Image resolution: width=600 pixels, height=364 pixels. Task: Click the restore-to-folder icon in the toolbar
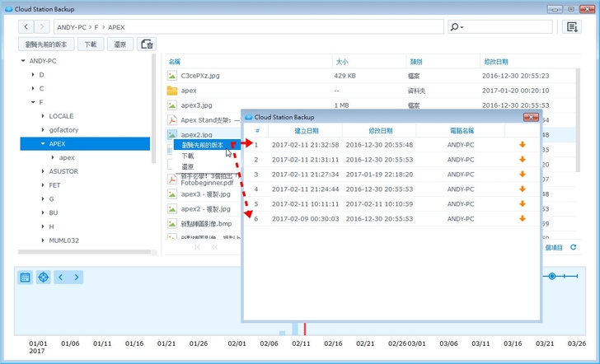(147, 44)
